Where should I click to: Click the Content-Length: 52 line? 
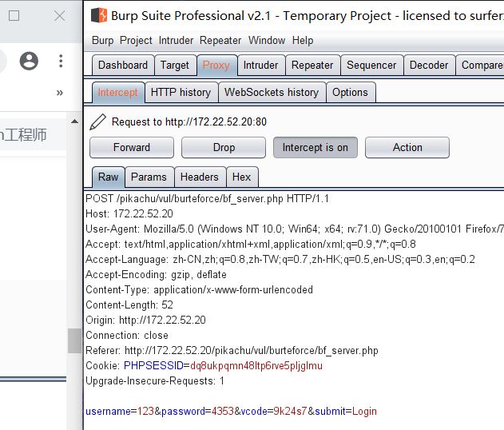pos(129,305)
